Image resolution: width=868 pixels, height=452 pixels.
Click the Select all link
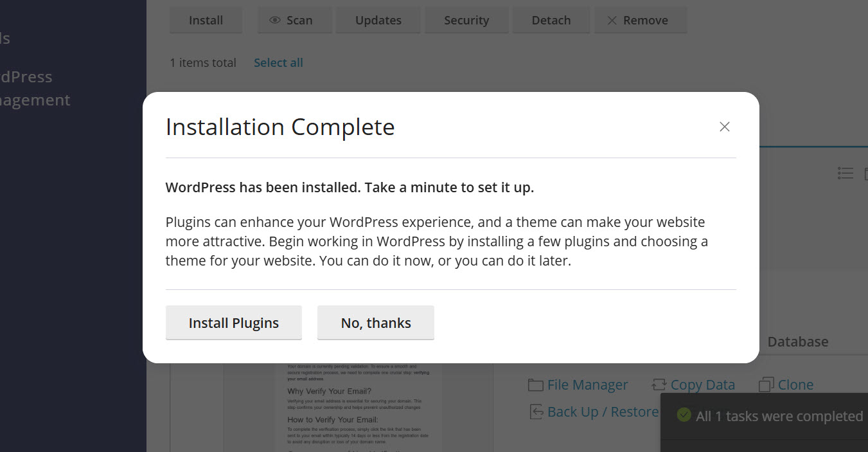pyautogui.click(x=278, y=62)
